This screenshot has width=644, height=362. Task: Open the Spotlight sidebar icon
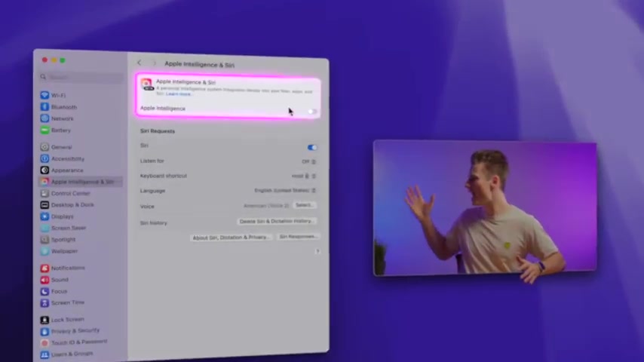pyautogui.click(x=44, y=239)
